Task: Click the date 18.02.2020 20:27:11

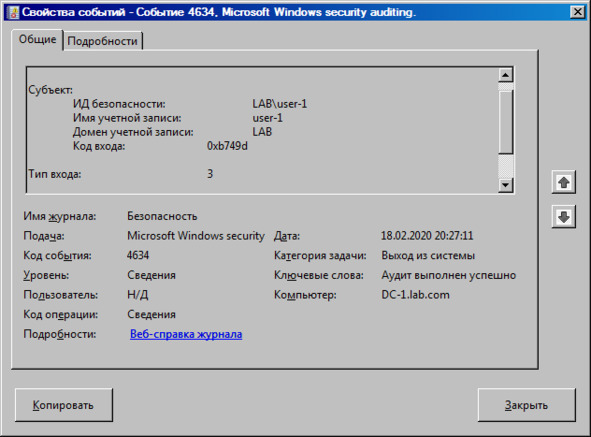Action: 427,236
